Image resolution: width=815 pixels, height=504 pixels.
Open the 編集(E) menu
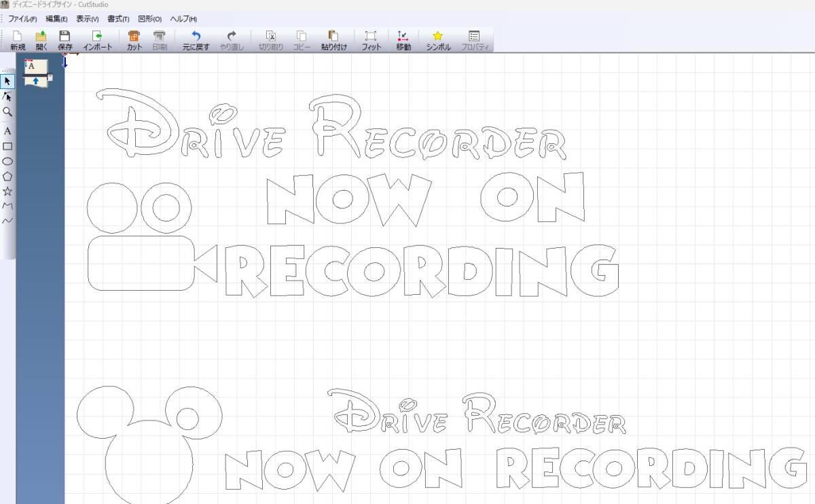pos(56,19)
